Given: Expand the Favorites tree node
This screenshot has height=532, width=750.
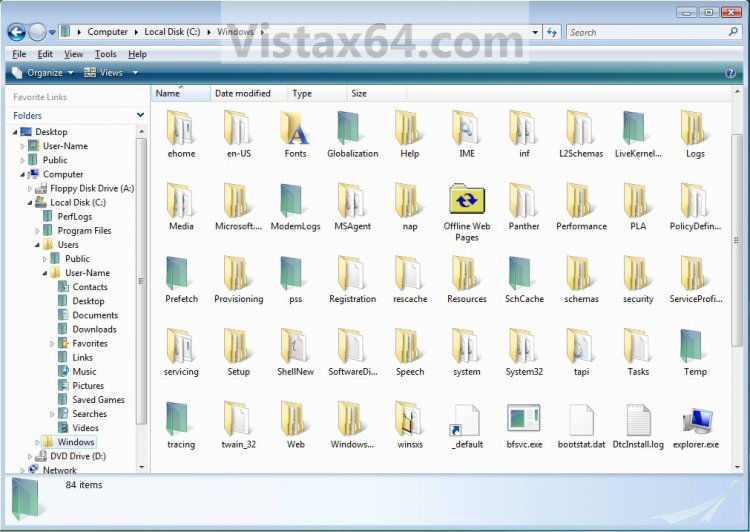Looking at the screenshot, I should tap(52, 344).
